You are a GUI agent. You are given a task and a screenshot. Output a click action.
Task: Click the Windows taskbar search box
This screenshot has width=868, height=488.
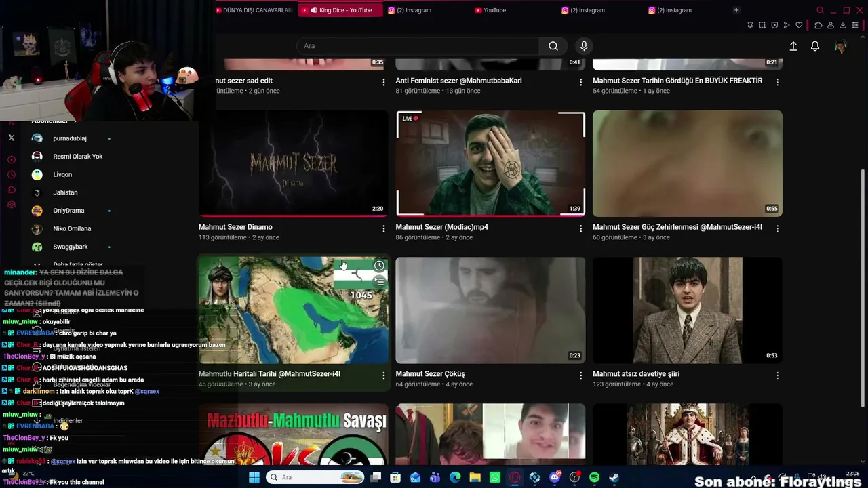point(315,478)
